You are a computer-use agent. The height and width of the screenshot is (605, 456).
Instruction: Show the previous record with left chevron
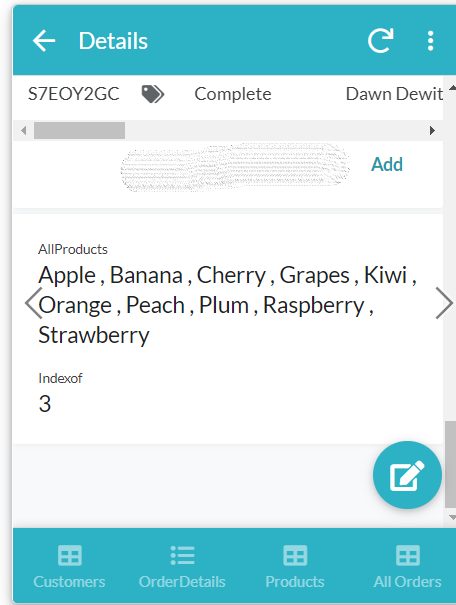(x=33, y=303)
